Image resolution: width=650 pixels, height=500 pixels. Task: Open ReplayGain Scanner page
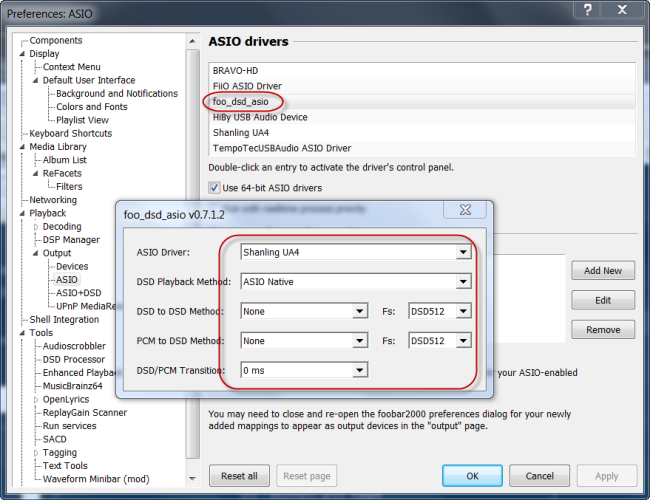tap(85, 413)
